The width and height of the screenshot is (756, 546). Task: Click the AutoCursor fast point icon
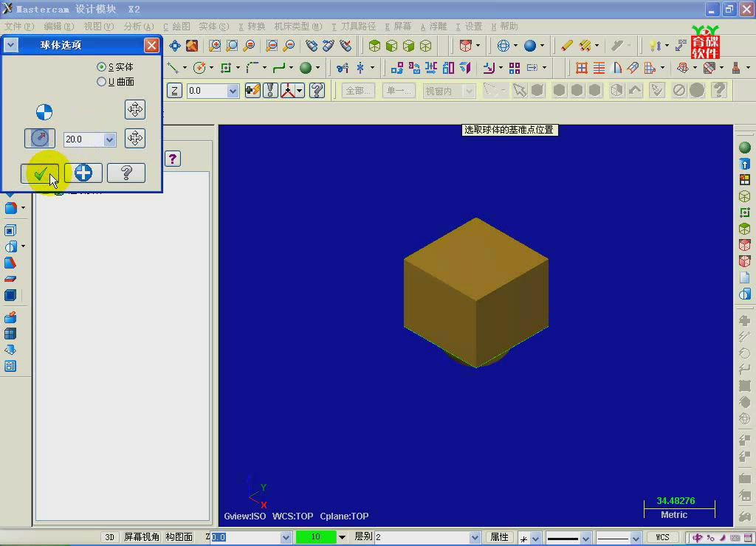[252, 91]
